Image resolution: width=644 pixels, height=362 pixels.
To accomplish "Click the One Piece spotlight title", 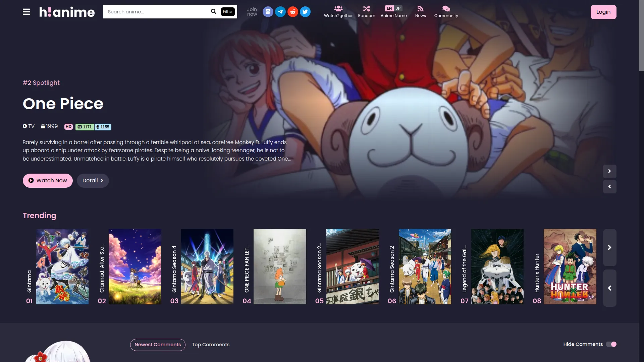I will pos(63,104).
